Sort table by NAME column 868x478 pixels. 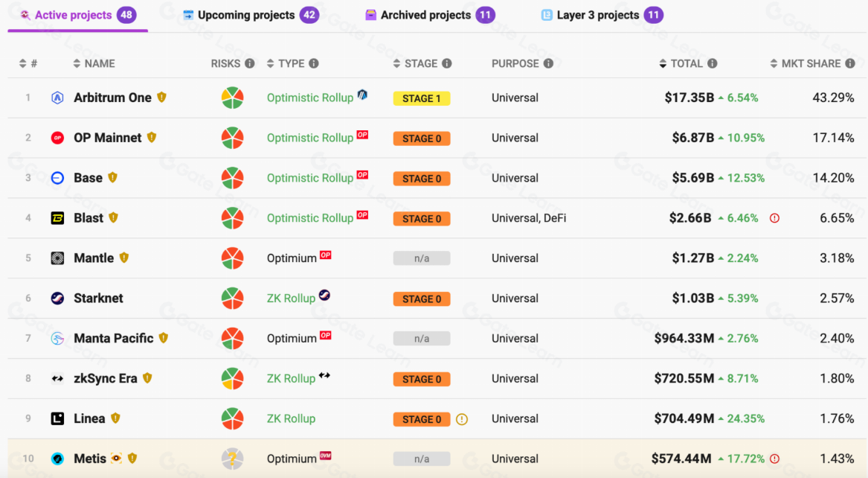[x=94, y=64]
